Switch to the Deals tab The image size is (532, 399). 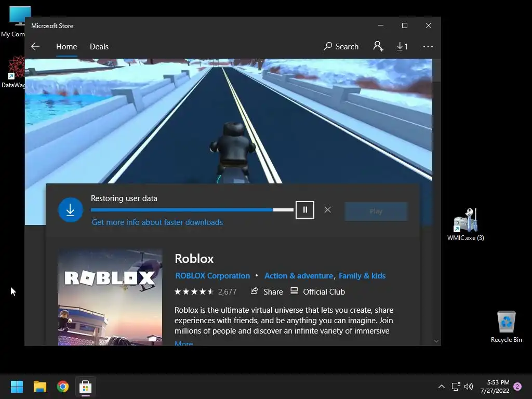tap(99, 46)
